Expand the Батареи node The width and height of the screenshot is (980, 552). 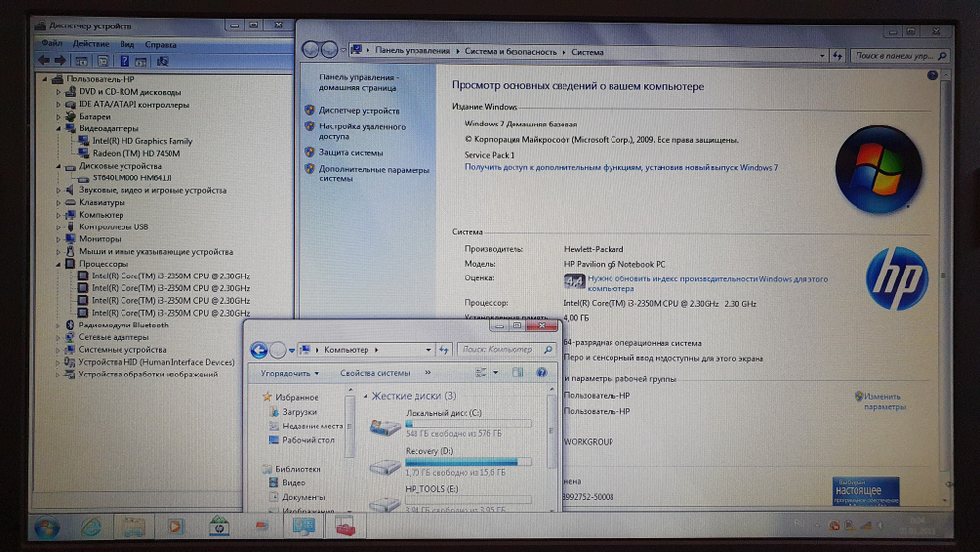58,117
